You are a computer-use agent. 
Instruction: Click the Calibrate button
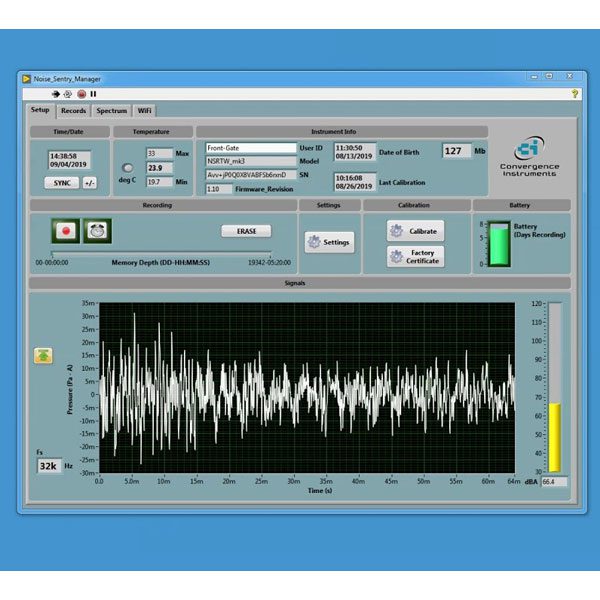[x=415, y=231]
